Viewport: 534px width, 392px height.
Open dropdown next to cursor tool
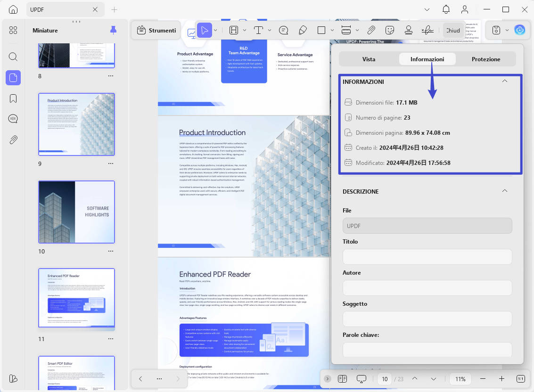215,30
